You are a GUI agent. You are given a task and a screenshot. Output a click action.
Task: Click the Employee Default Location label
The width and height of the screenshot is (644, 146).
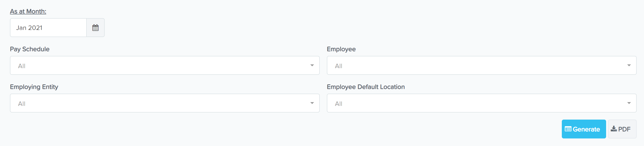tap(365, 87)
